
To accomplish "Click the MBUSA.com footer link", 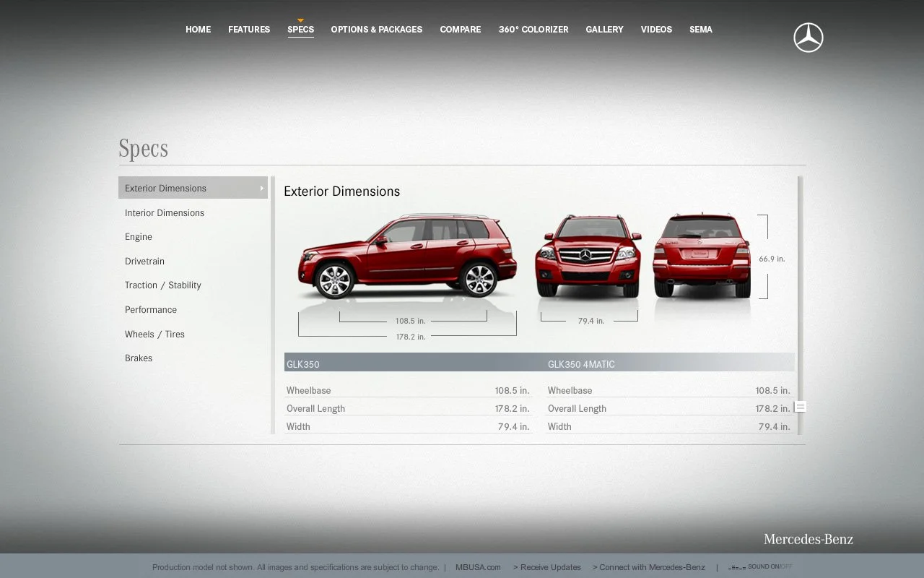I will (x=478, y=567).
